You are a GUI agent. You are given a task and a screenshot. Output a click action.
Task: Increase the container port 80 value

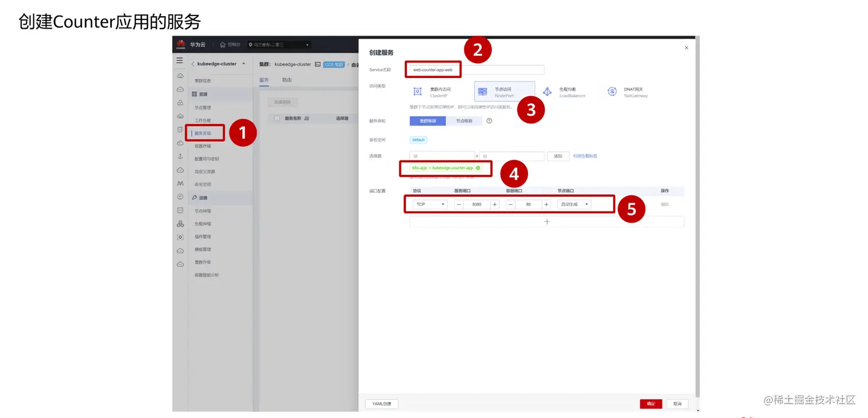(x=547, y=204)
